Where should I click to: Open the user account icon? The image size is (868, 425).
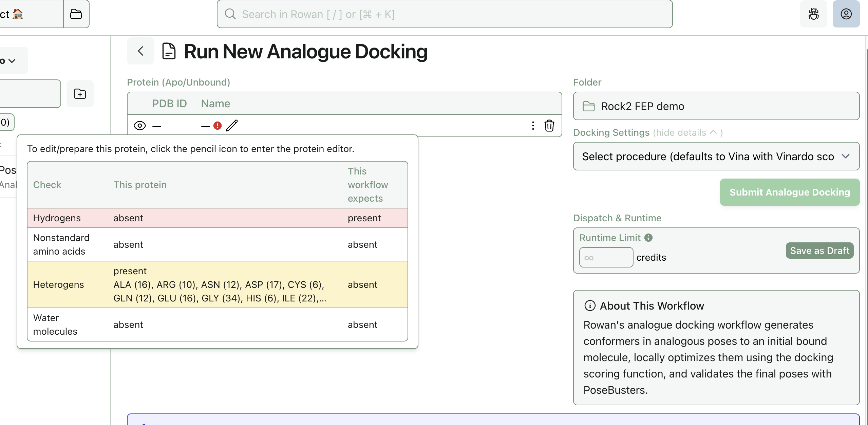pyautogui.click(x=846, y=14)
